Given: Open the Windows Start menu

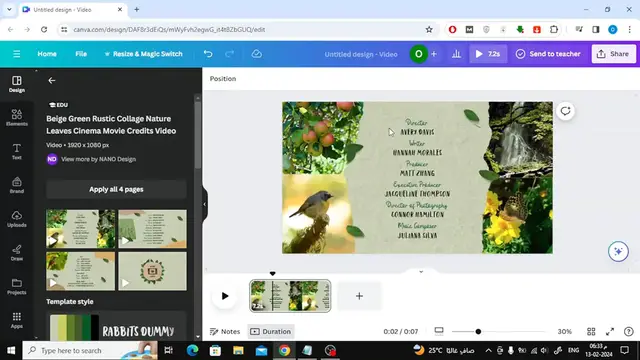Looking at the screenshot, I should [11, 351].
